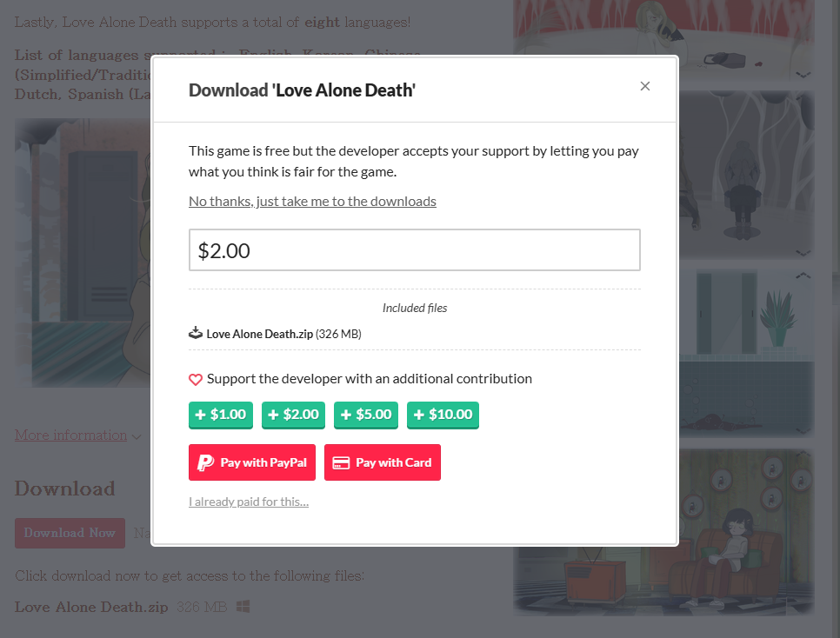Choose Pay with Card
The image size is (840, 638).
pos(383,462)
